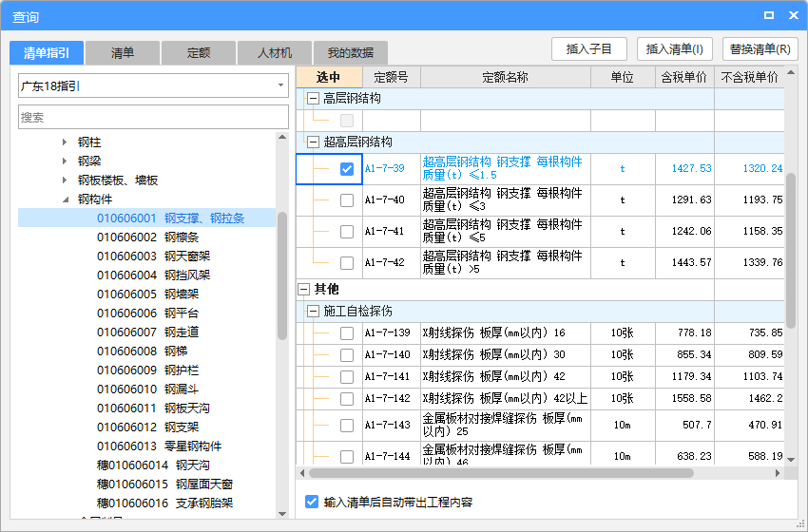Click the table's scroll-down arrow
The width and height of the screenshot is (808, 532).
[791, 460]
